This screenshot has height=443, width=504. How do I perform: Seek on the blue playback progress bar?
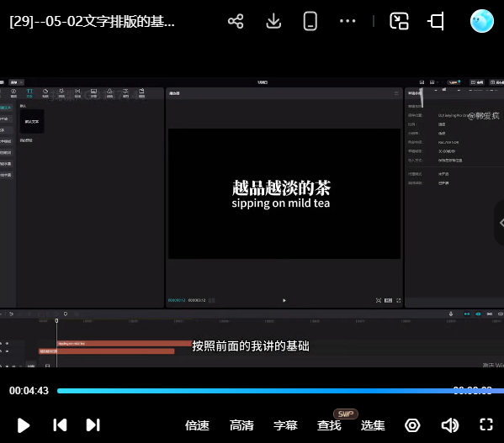[x=280, y=391]
